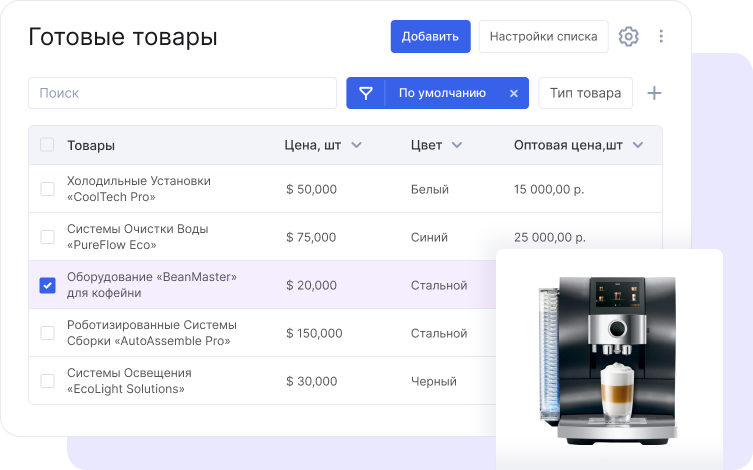Open the «AutoAssemble Pro» product row
The image size is (753, 470).
coord(152,333)
